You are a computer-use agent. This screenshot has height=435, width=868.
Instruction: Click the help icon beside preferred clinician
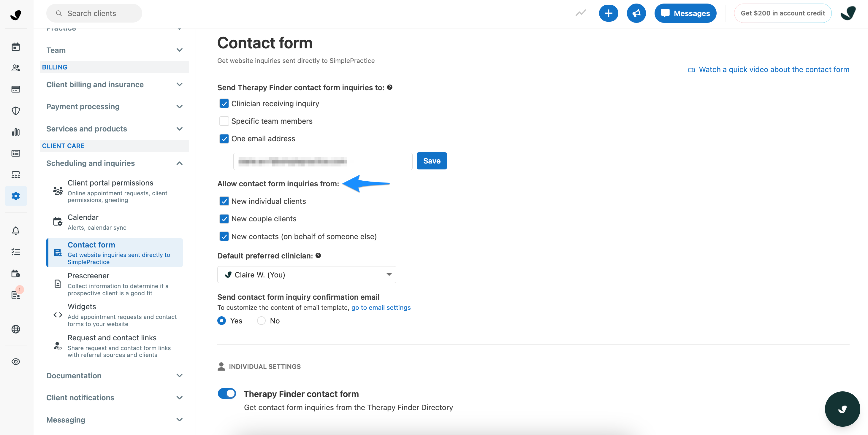(318, 255)
